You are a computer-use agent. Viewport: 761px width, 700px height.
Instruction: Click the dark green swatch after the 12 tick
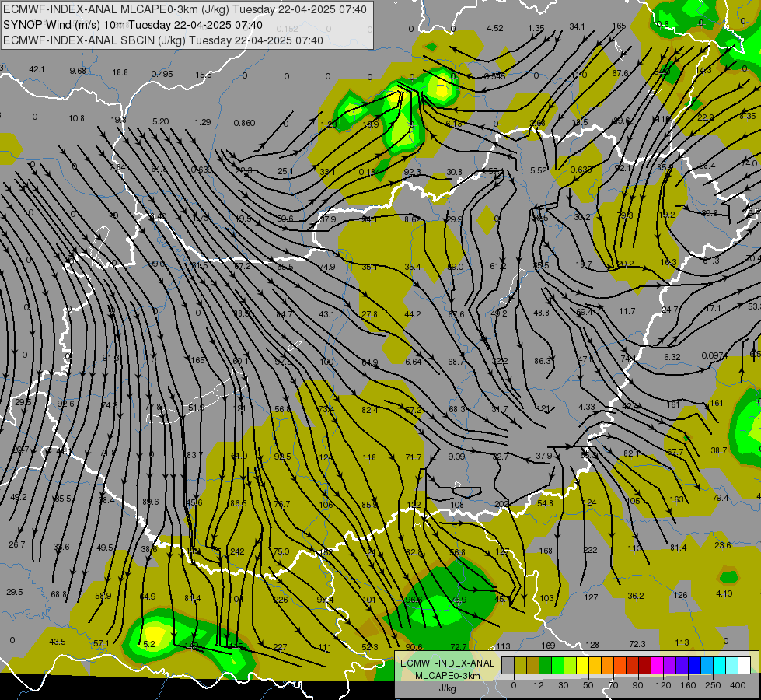tap(546, 665)
